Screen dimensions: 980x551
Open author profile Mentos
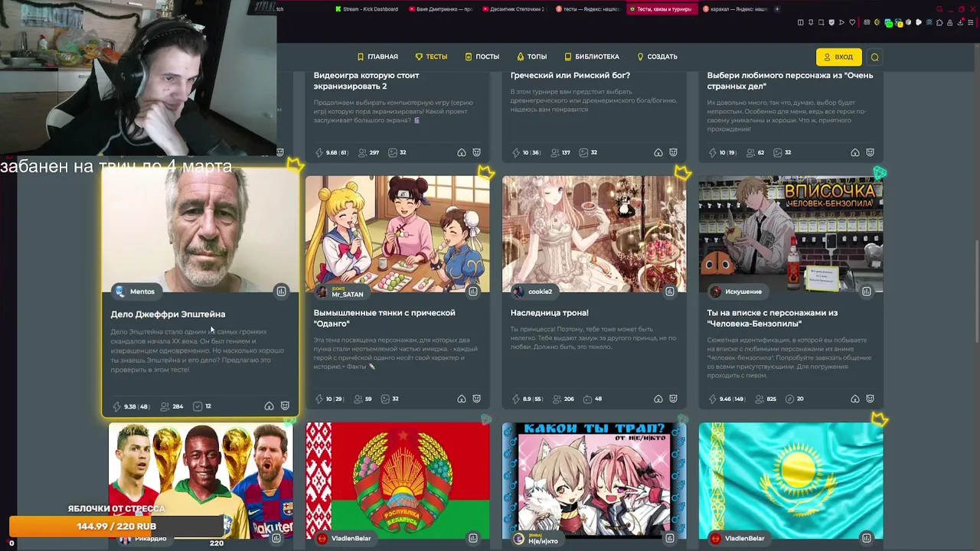point(136,292)
